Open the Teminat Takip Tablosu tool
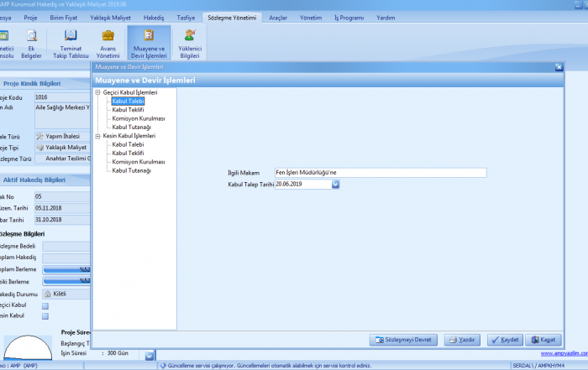The height and width of the screenshot is (370, 588). tap(71, 43)
